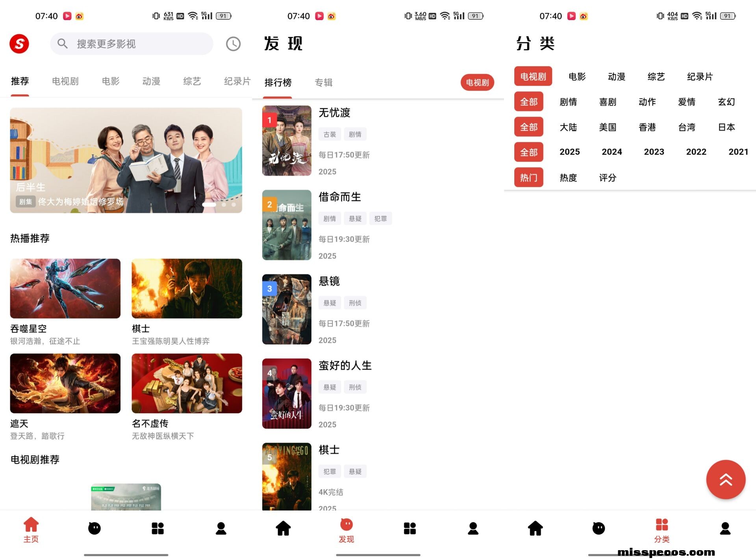Screen dimensions: 756x560
Task: Tap the red back-to-top arrow button
Action: (x=726, y=479)
